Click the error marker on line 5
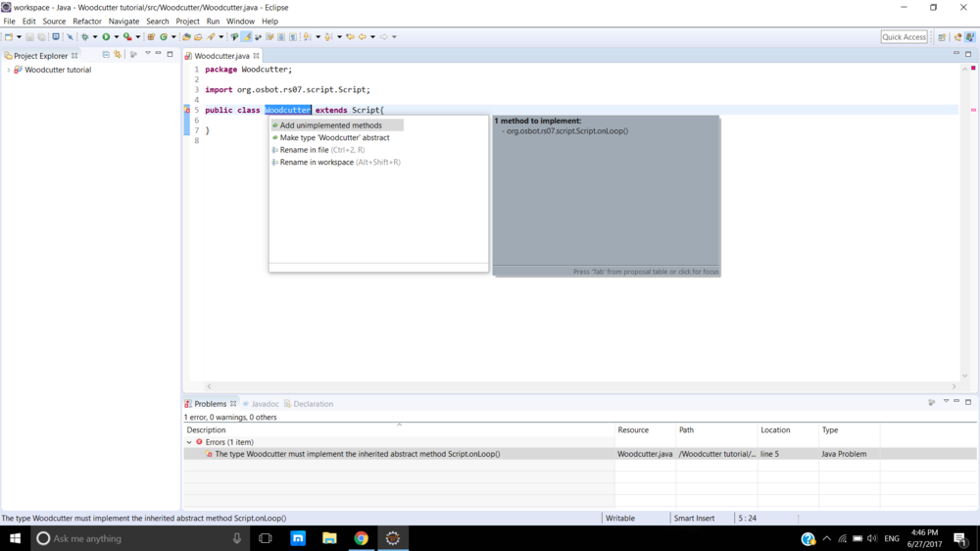 pyautogui.click(x=187, y=110)
